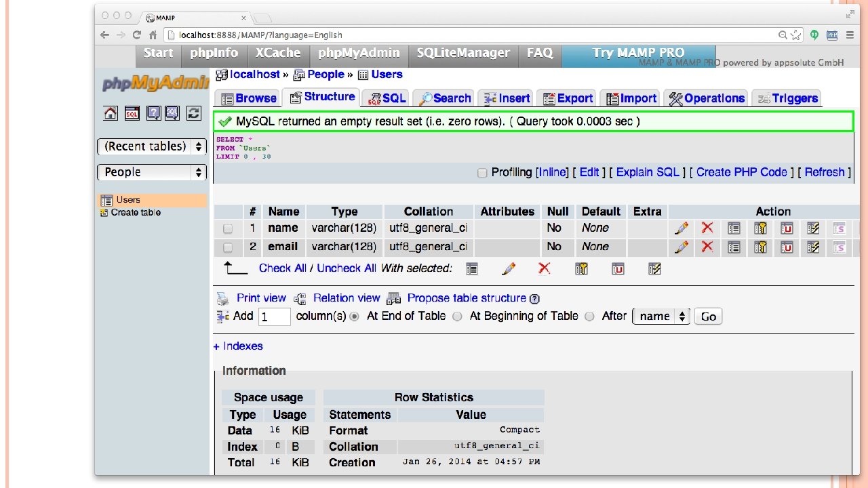Add spatial index icon for email column

(x=840, y=247)
